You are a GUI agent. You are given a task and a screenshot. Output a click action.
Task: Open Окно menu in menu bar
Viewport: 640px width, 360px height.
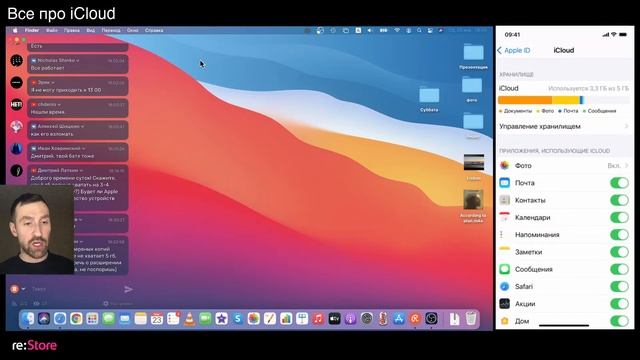tap(133, 31)
